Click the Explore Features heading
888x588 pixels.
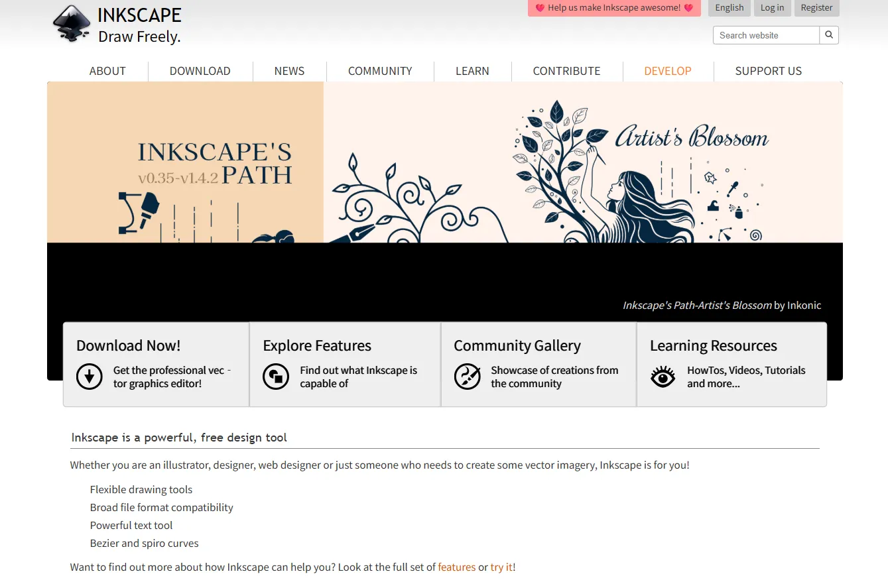click(x=317, y=345)
